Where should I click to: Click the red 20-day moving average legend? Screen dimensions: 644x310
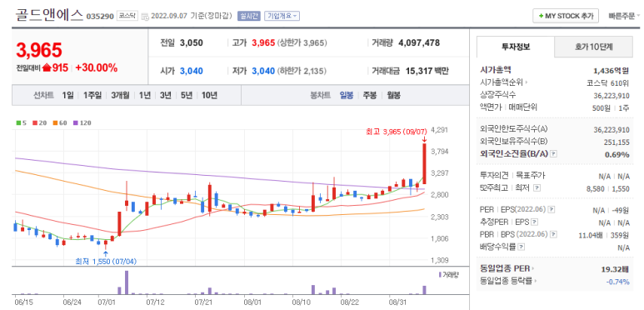click(36, 122)
